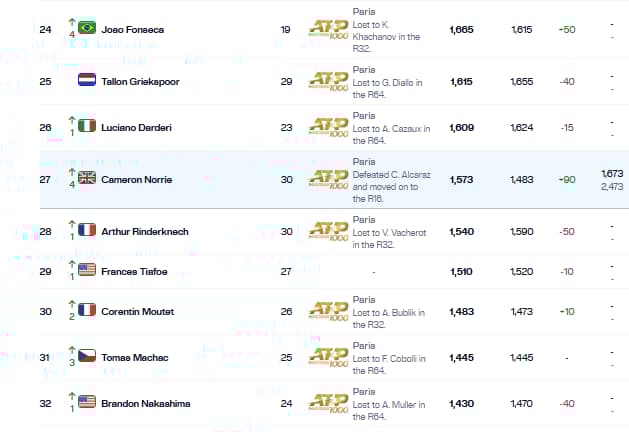
Task: Open Cameron Norrie's player profile
Action: (136, 179)
